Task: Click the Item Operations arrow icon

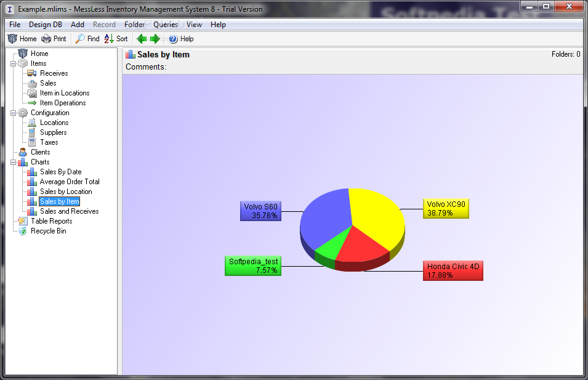Action: coord(32,103)
